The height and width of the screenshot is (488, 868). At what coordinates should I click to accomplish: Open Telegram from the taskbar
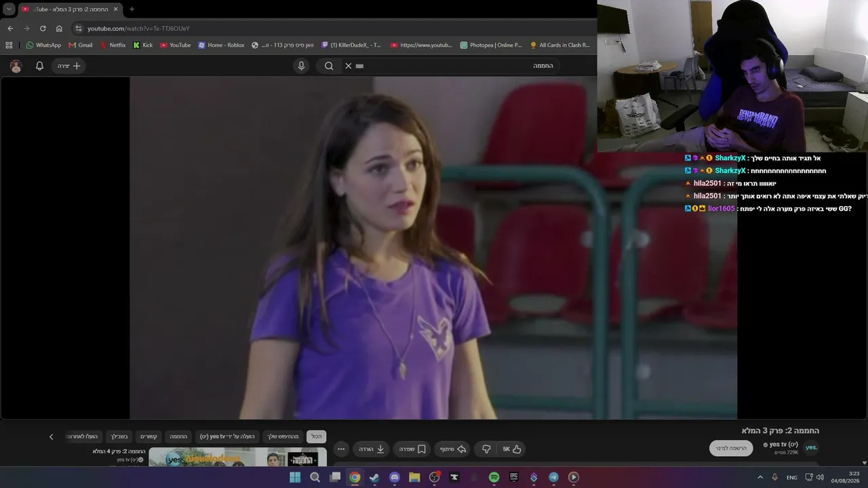(553, 477)
